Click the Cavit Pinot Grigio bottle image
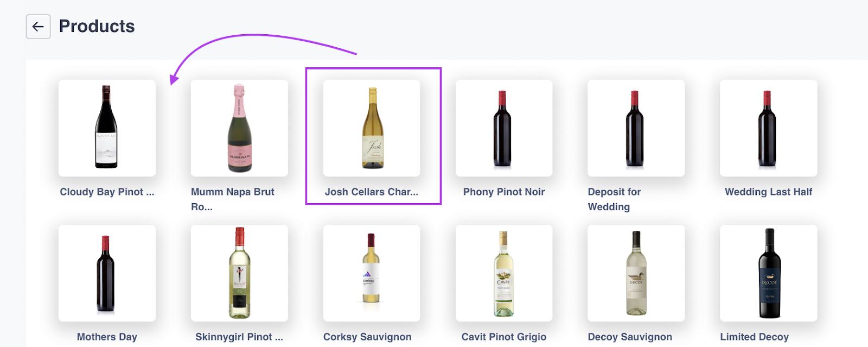The height and width of the screenshot is (347, 868). coord(503,273)
